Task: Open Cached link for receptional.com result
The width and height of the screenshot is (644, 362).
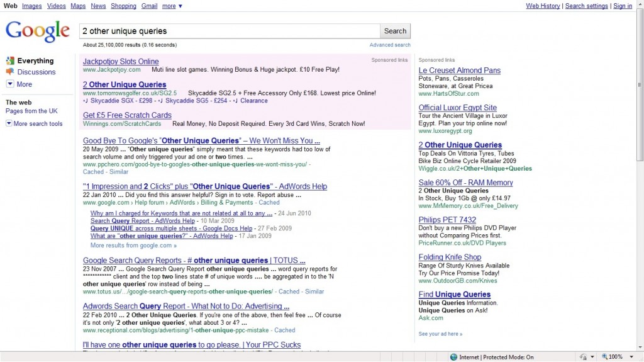Action: pos(285,331)
